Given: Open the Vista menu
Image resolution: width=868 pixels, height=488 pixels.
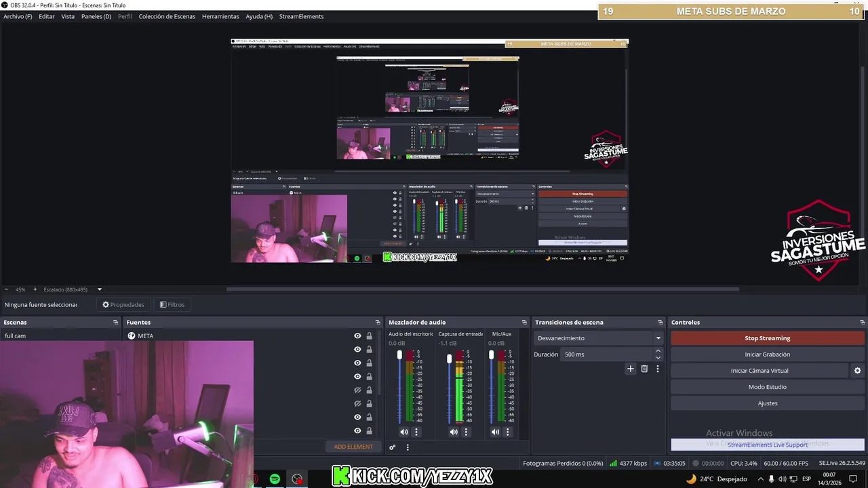Looking at the screenshot, I should tap(68, 16).
